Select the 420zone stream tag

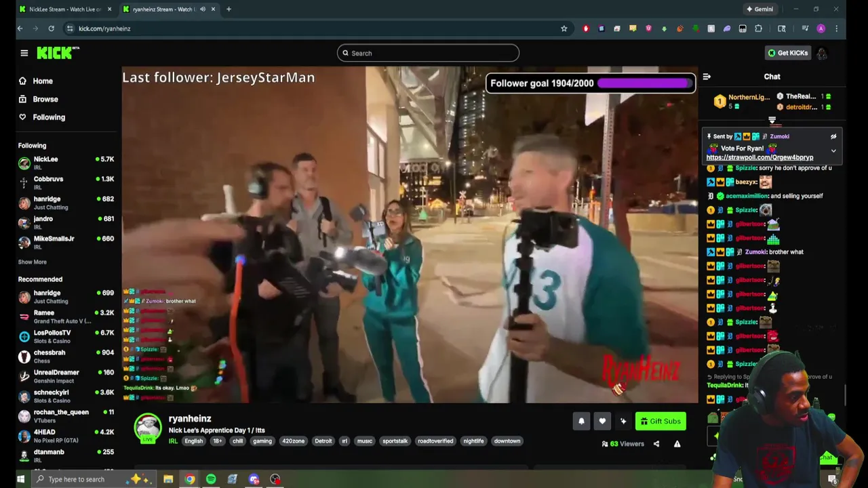coord(293,441)
